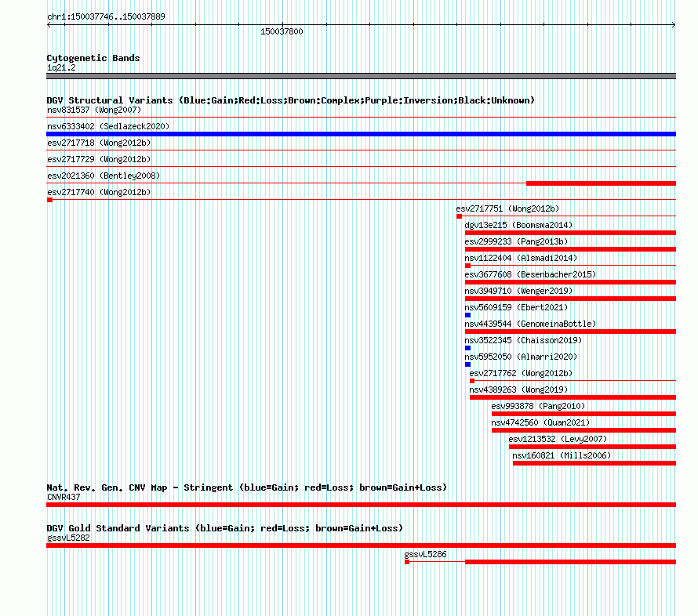Click the 150037800 ruler tick label
The width and height of the screenshot is (698, 616).
pyautogui.click(x=282, y=31)
